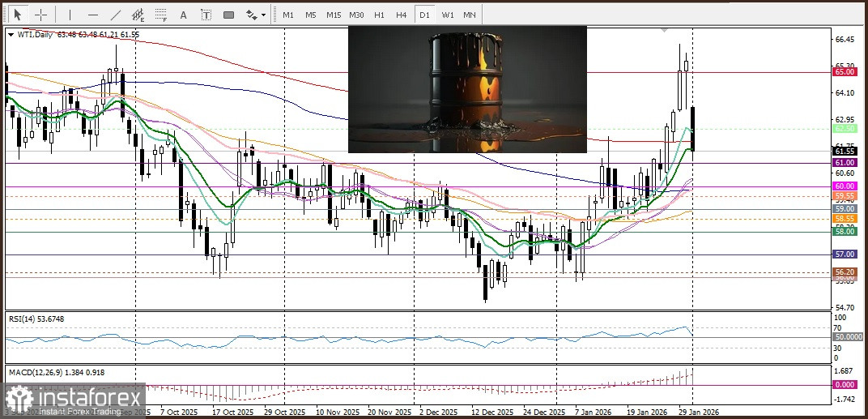The image size is (868, 419).
Task: Select the MN monthly timeframe
Action: [470, 15]
